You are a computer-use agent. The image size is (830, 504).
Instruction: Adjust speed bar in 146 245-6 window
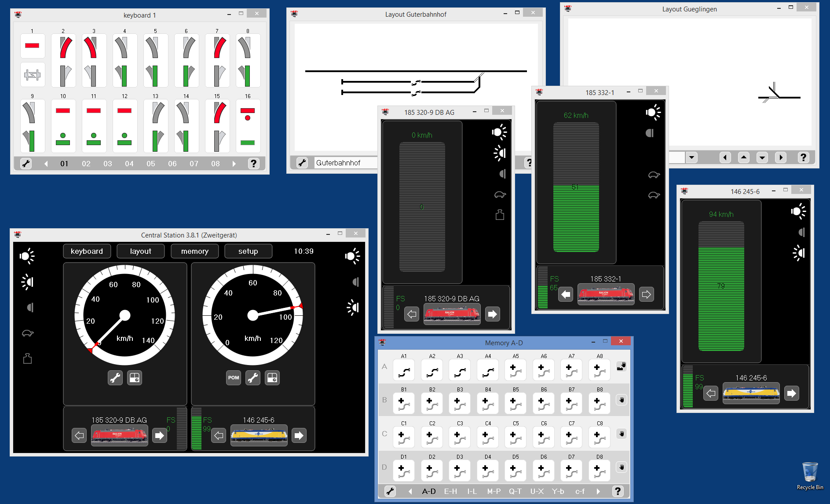(721, 286)
